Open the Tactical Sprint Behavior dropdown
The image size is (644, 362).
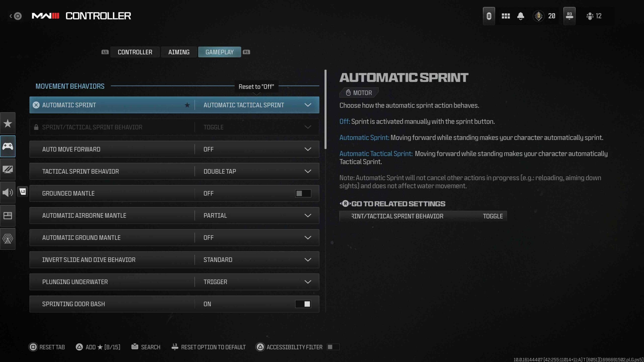(x=307, y=171)
